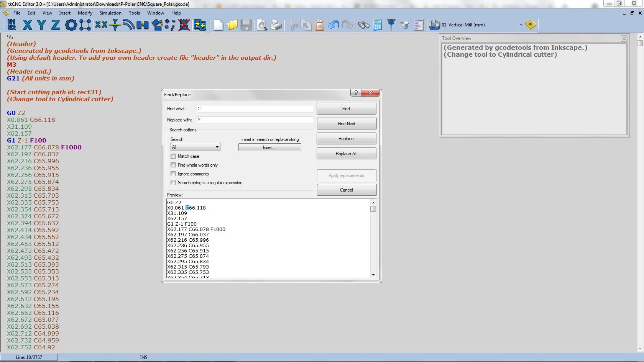Cut selection with the scissors icon
The height and width of the screenshot is (362, 644).
(x=292, y=25)
